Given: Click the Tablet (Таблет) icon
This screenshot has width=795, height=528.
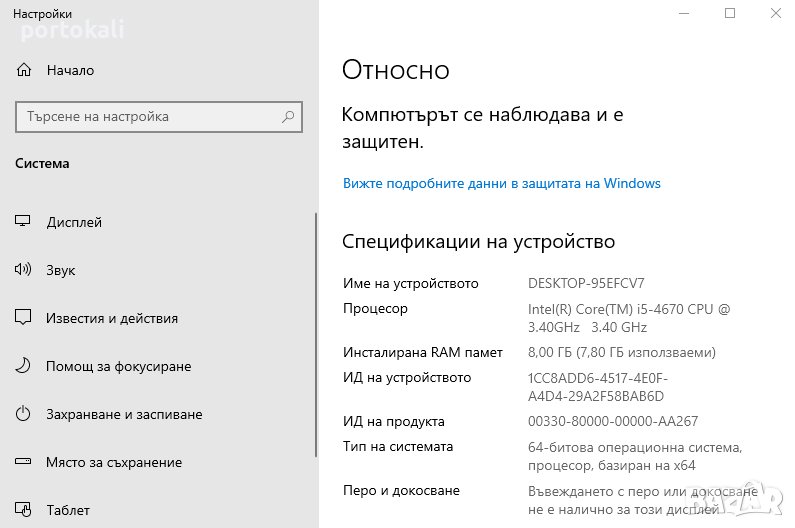Looking at the screenshot, I should (x=23, y=510).
